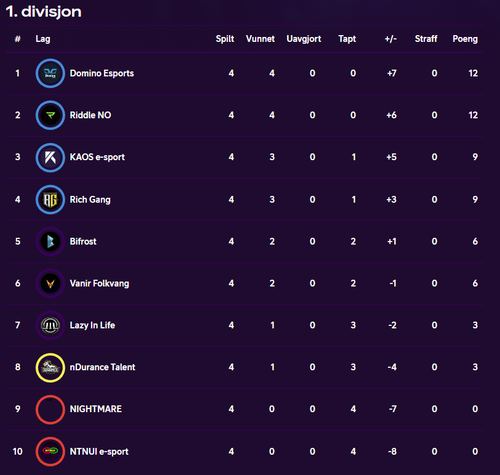Select the Vanir Folkvang logo icon
The image size is (500, 475).
coord(50,284)
